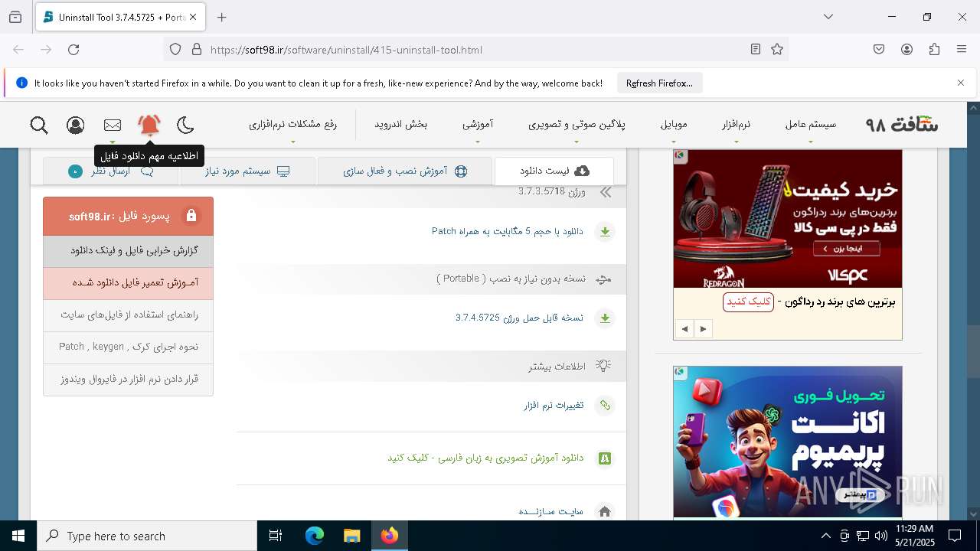The image size is (980, 551).
Task: Open the Pocket save icon
Action: click(879, 49)
